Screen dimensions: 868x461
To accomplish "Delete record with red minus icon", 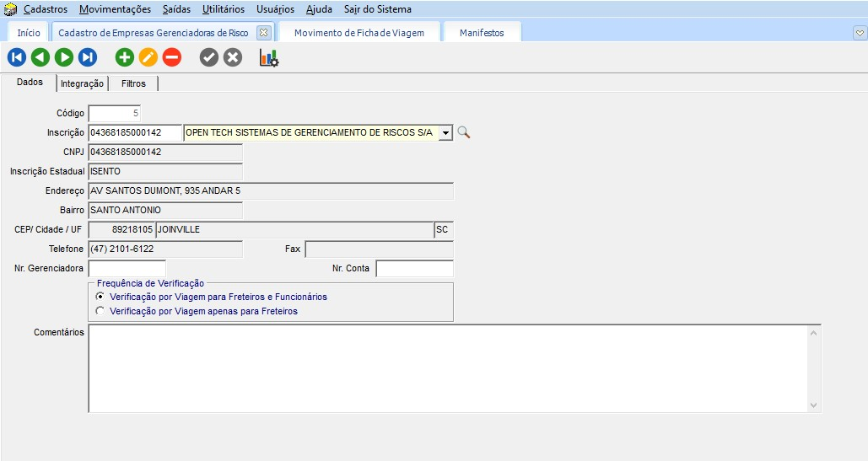I will pos(172,57).
